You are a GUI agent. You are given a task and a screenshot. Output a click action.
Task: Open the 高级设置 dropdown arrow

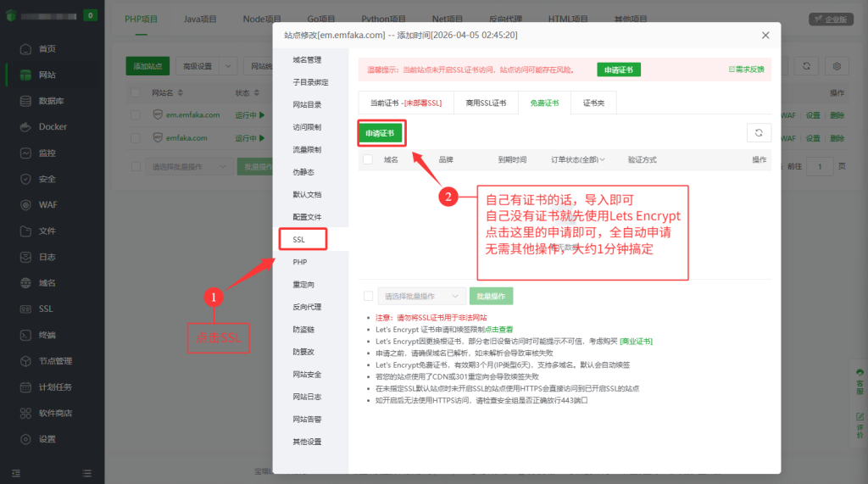point(228,66)
